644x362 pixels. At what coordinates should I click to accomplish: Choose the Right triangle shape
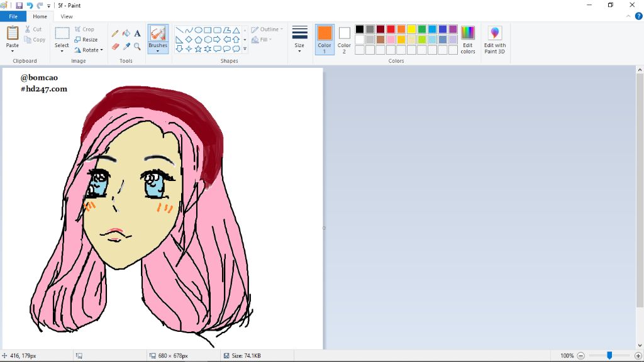tap(179, 40)
